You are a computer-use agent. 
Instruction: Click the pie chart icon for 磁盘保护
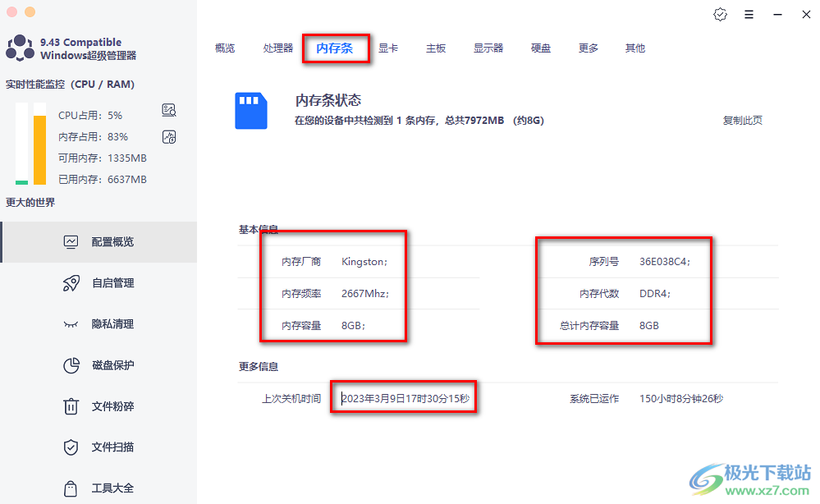point(71,365)
